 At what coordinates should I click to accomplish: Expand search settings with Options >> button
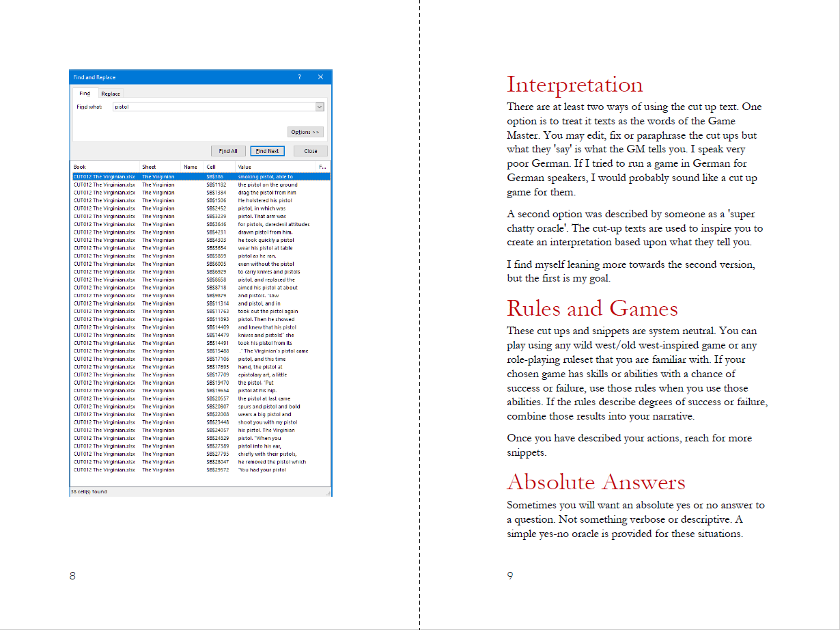pos(305,132)
